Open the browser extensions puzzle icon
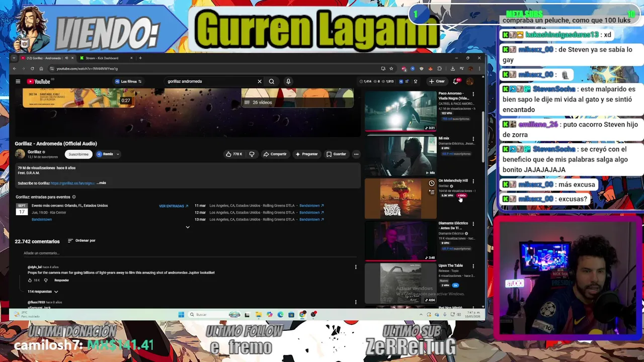Image resolution: width=644 pixels, height=362 pixels. tap(439, 68)
